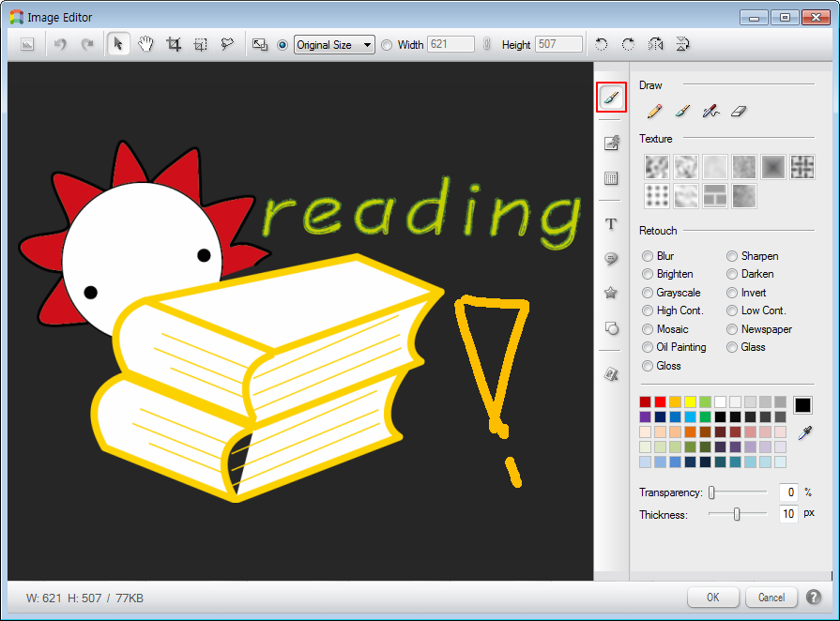840x621 pixels.
Task: Choose the Oil Painting retouch option
Action: pos(648,347)
